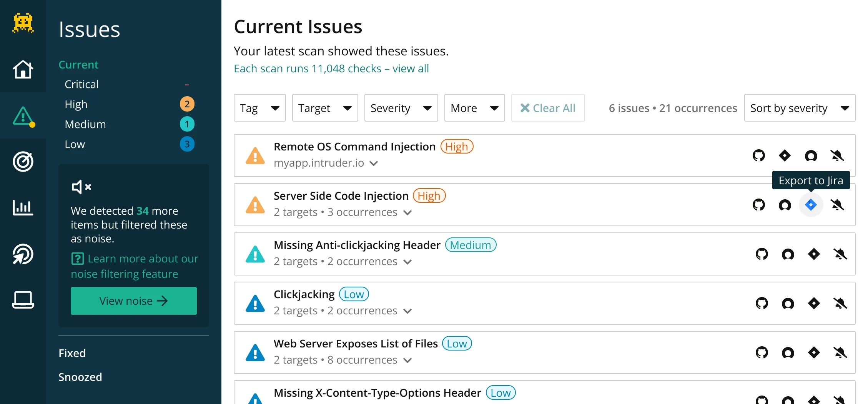868x404 pixels.
Task: Snooze the Remote OS Command Injection issue
Action: coord(837,156)
